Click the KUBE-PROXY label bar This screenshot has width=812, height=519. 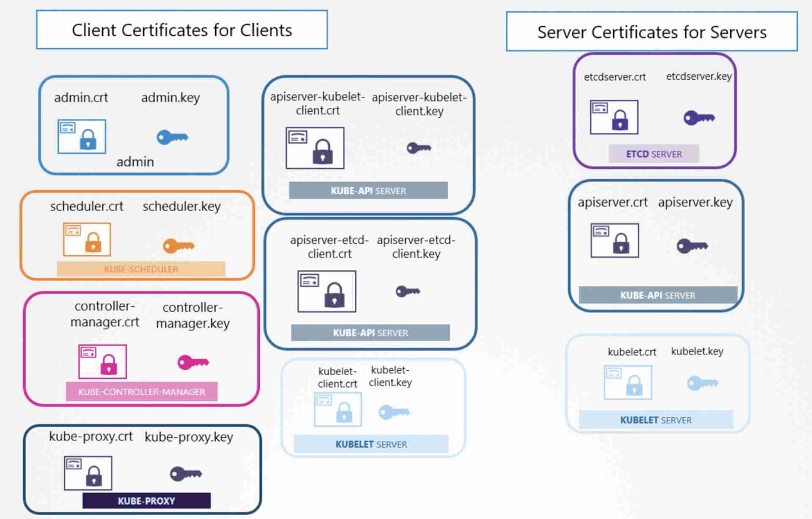146,501
